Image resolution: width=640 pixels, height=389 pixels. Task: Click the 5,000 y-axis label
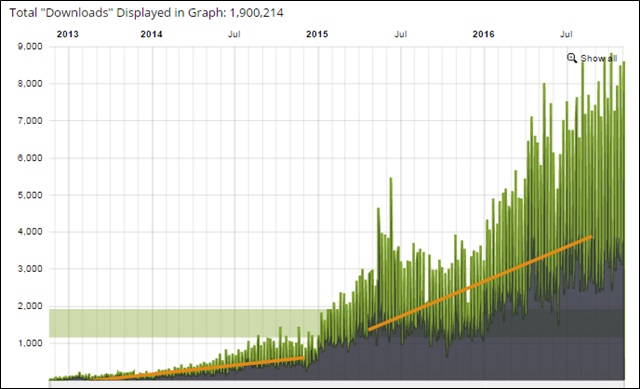[30, 195]
